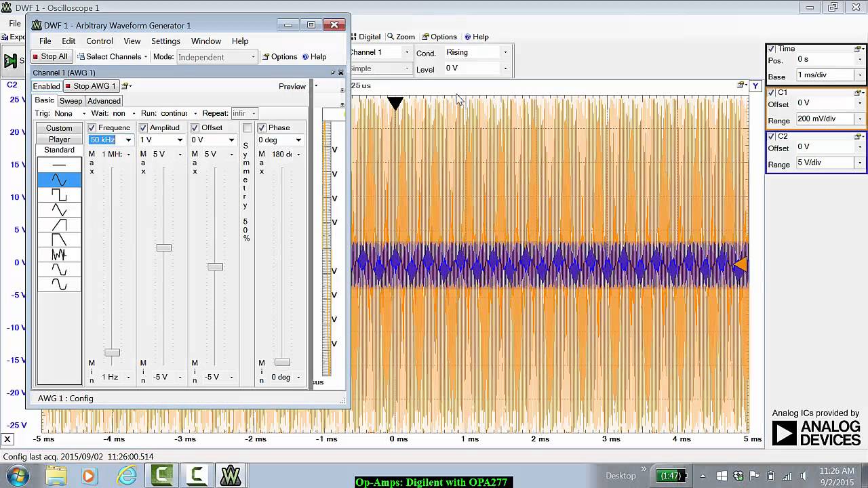Open the trigger Cond. dropdown set to Rising
The image size is (868, 488).
505,52
